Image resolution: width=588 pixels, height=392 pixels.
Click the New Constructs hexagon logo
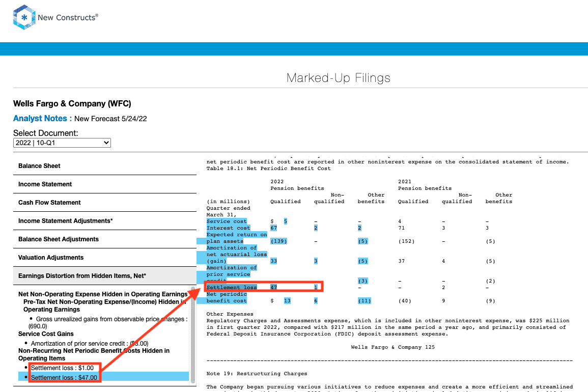24,17
